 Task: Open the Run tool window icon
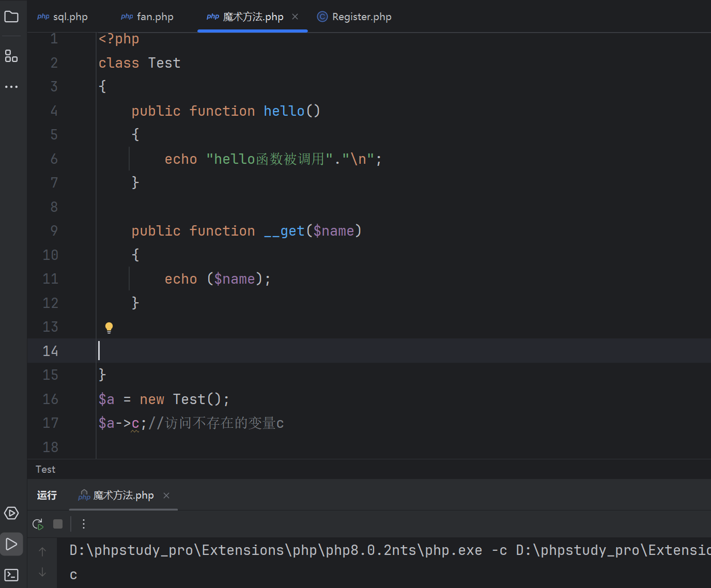coord(11,544)
